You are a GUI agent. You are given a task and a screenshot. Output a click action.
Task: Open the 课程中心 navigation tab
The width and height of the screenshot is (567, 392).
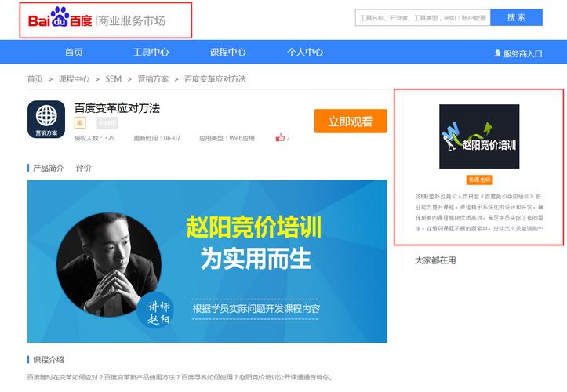click(227, 52)
